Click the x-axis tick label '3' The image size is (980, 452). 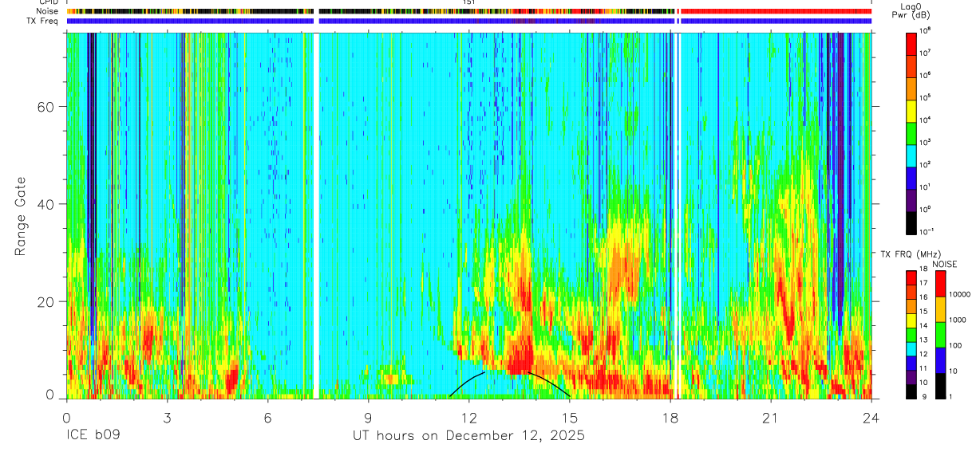pyautogui.click(x=167, y=419)
